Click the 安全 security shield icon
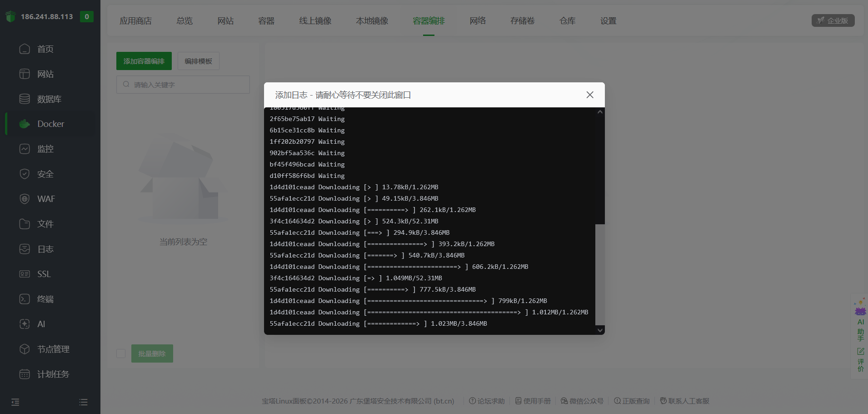 coord(25,174)
